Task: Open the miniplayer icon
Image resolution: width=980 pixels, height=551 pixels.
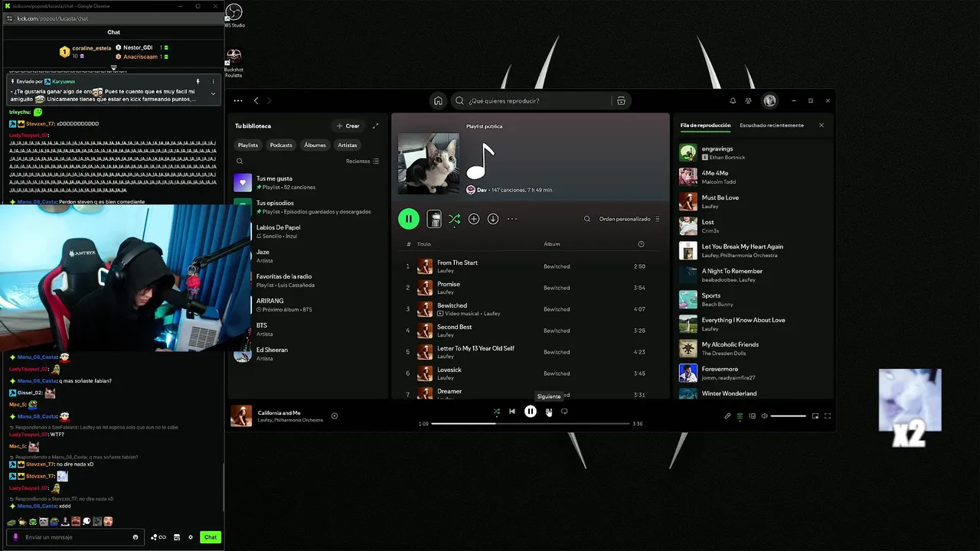Action: (815, 416)
